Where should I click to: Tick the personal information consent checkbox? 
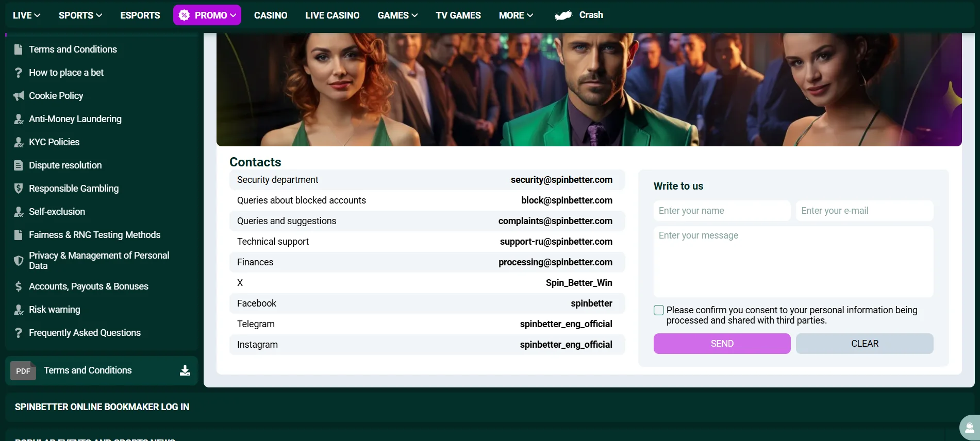[x=659, y=310]
